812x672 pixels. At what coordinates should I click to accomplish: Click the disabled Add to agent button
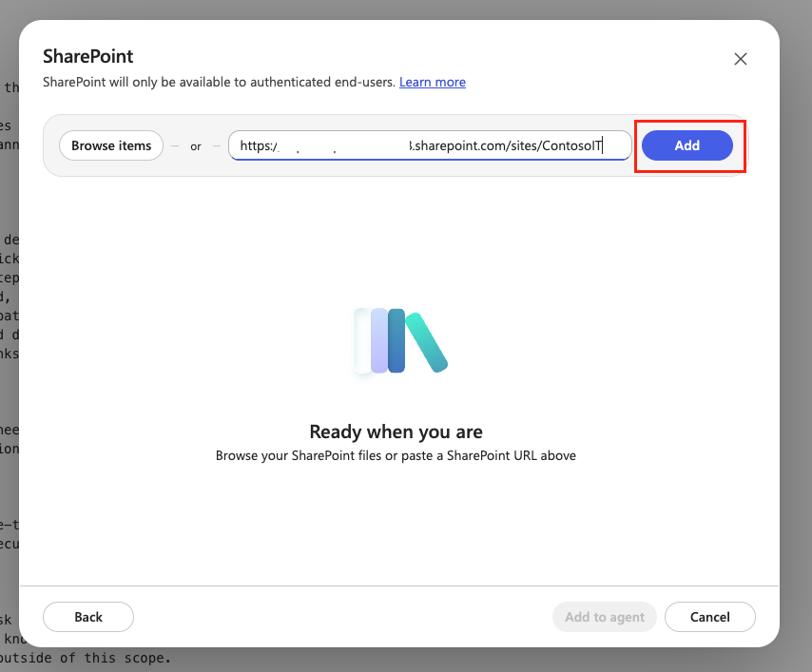[x=605, y=617]
